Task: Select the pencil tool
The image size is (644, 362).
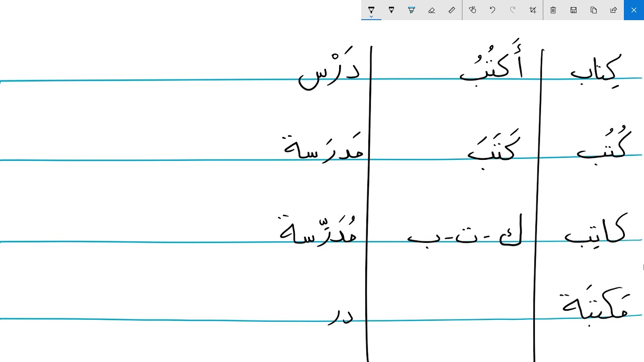Action: 391,10
